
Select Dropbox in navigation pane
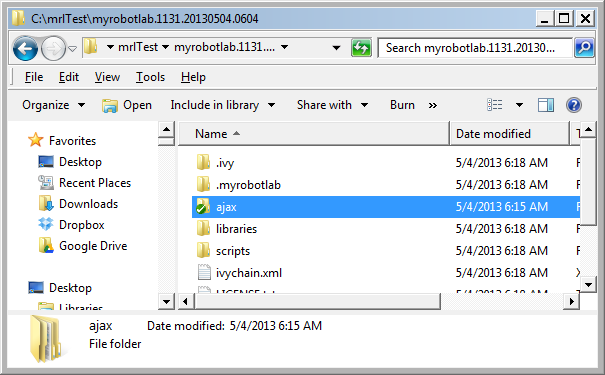click(x=81, y=225)
